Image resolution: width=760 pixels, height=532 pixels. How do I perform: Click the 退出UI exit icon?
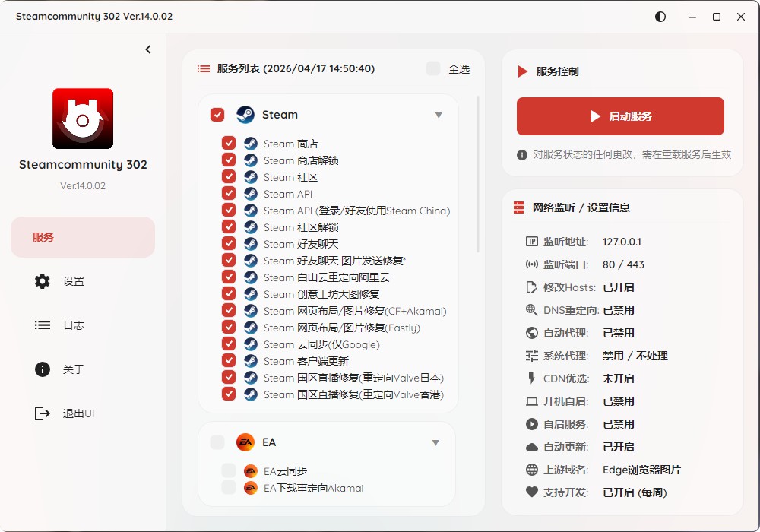pos(42,413)
